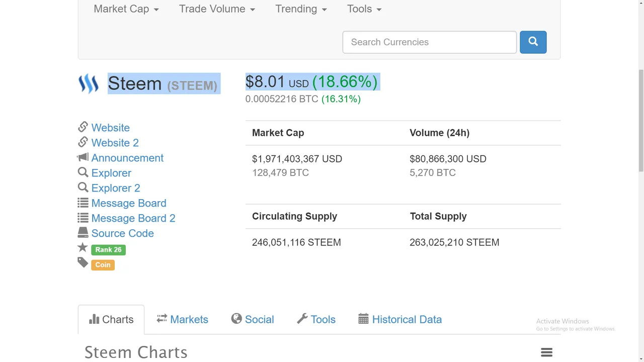Click the tag icon beside Coin
This screenshot has height=362, width=644.
(x=83, y=262)
